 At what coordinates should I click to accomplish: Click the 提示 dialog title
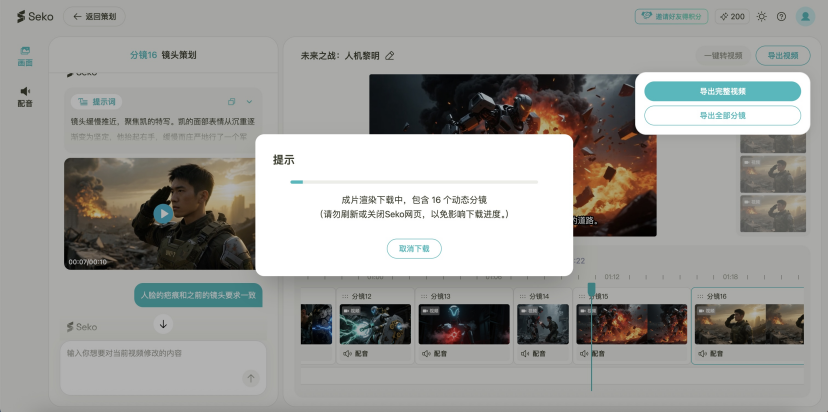pos(284,160)
